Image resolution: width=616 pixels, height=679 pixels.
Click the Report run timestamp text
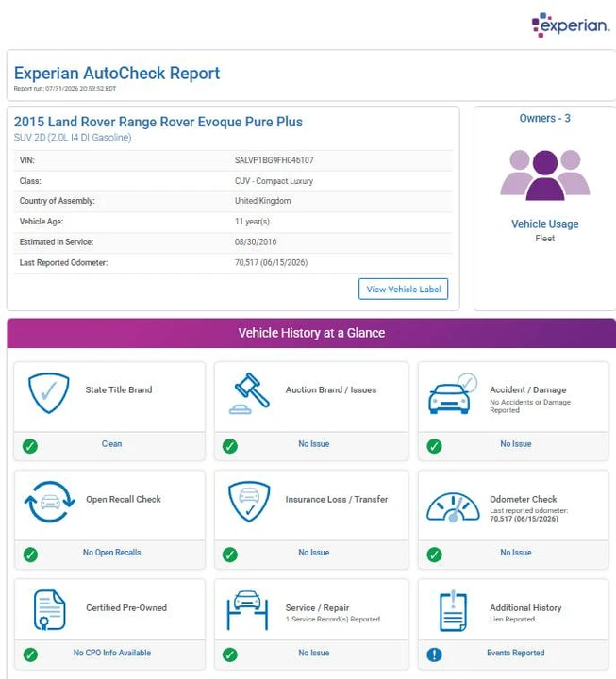click(65, 89)
